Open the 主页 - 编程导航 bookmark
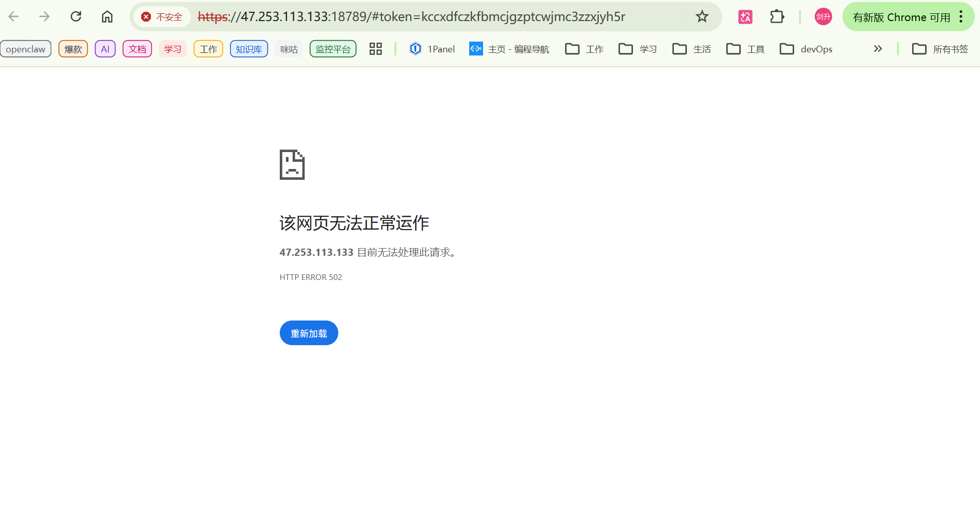 [509, 49]
